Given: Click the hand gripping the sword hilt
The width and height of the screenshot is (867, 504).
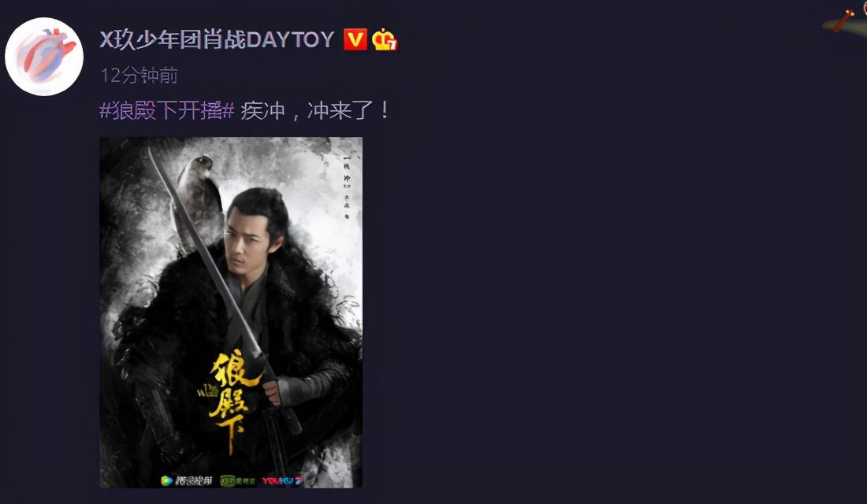Looking at the screenshot, I should pos(271,391).
